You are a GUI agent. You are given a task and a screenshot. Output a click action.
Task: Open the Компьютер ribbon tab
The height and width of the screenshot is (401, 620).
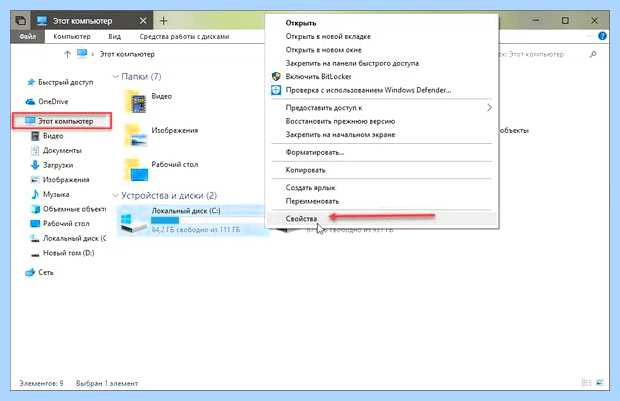point(72,36)
